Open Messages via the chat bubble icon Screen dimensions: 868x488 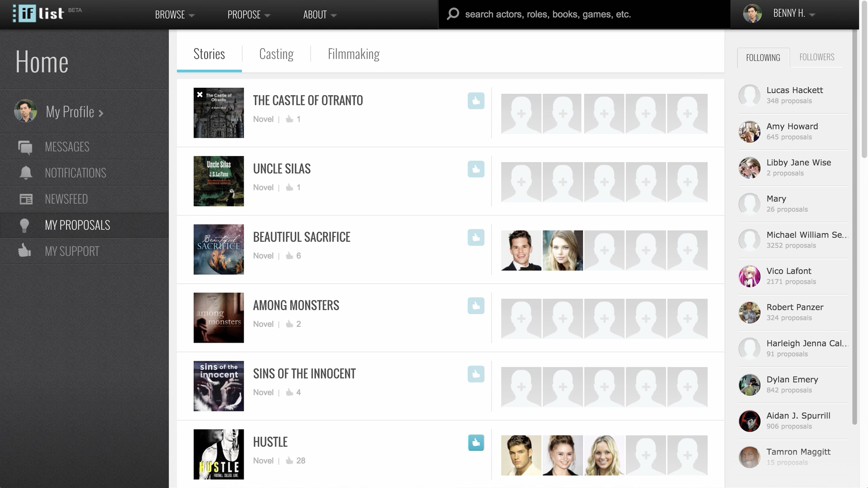[x=25, y=147]
